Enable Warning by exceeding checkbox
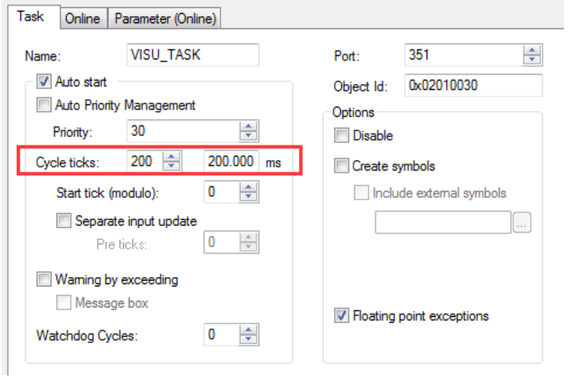The image size is (588, 377). click(x=44, y=279)
